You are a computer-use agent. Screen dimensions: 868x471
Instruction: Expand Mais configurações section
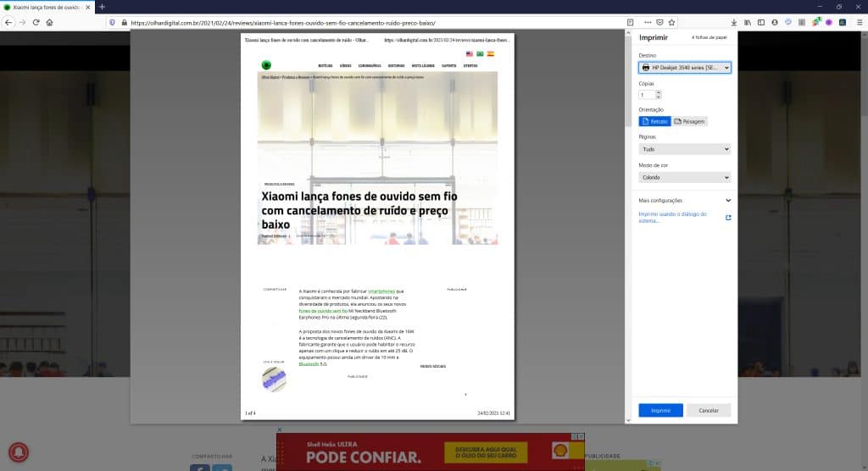685,201
